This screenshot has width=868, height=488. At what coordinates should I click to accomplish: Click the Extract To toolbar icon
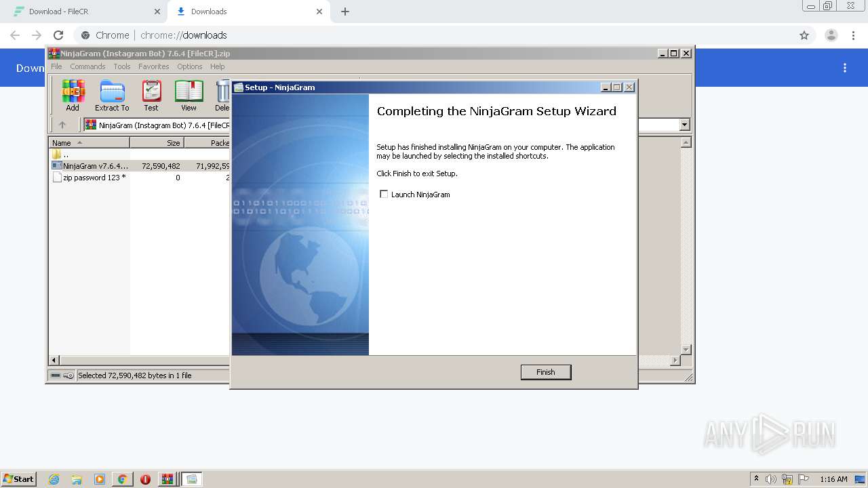click(112, 95)
